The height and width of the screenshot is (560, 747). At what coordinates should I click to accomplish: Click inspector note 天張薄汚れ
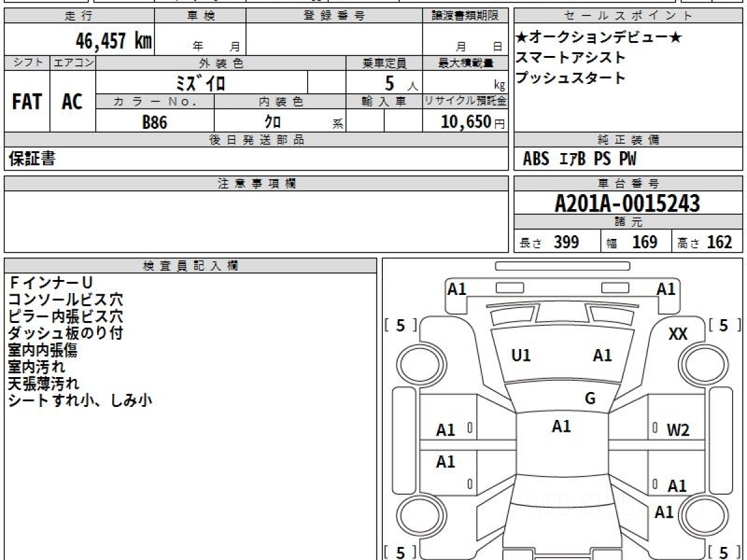[x=44, y=384]
